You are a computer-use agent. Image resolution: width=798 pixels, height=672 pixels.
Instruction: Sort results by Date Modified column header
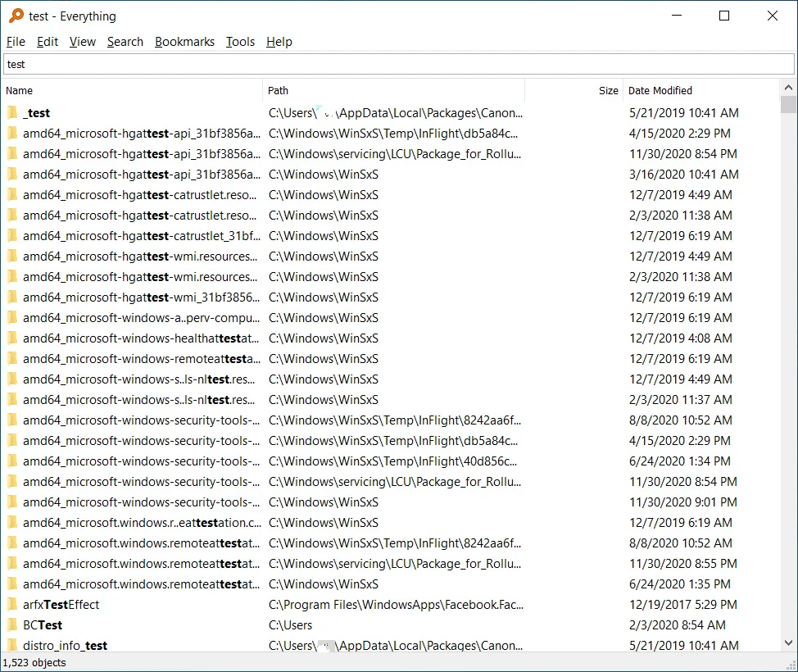(x=701, y=91)
